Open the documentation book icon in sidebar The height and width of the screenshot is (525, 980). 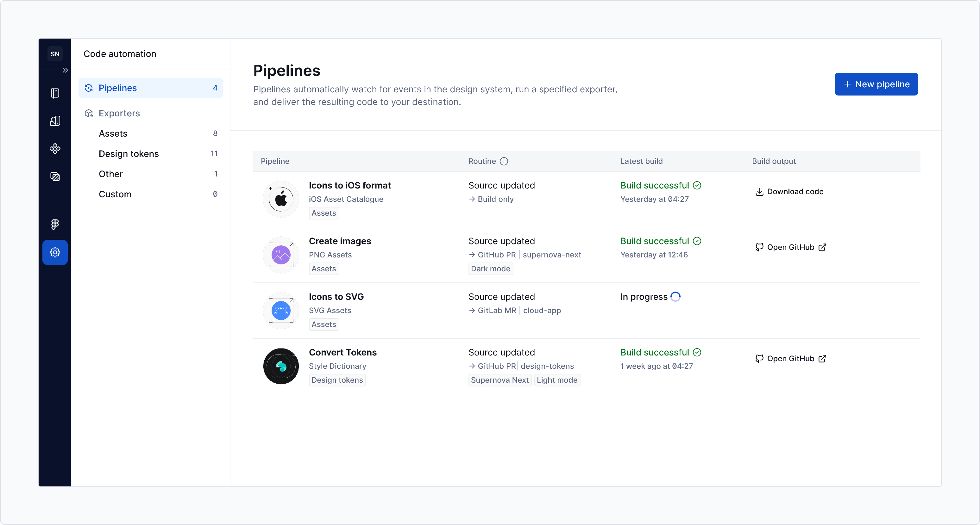tap(55, 93)
